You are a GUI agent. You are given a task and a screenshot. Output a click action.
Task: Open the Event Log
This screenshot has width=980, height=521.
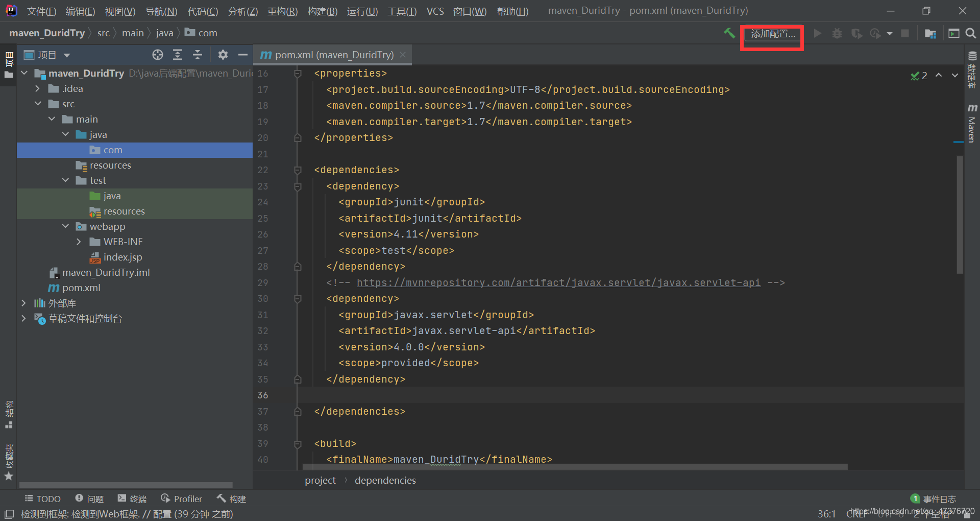click(934, 499)
